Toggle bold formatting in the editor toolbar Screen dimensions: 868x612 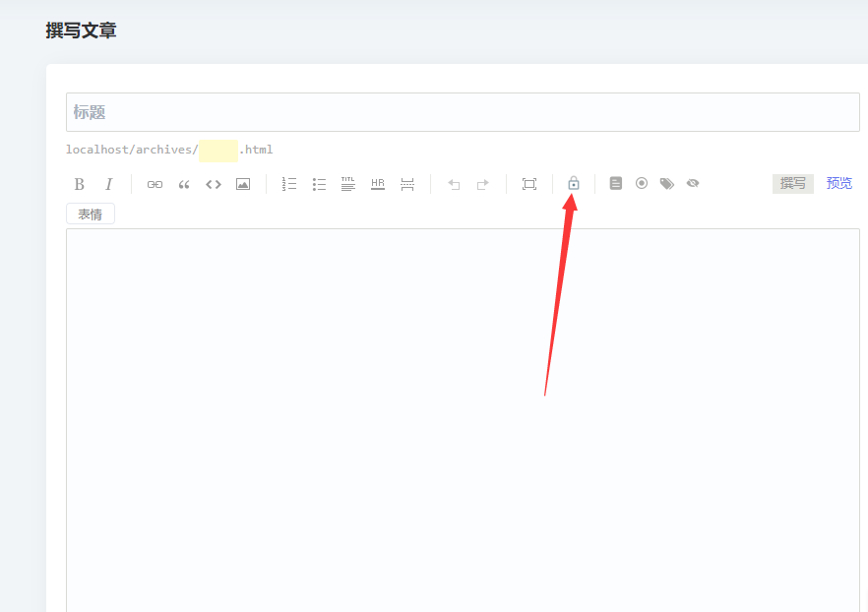click(80, 184)
